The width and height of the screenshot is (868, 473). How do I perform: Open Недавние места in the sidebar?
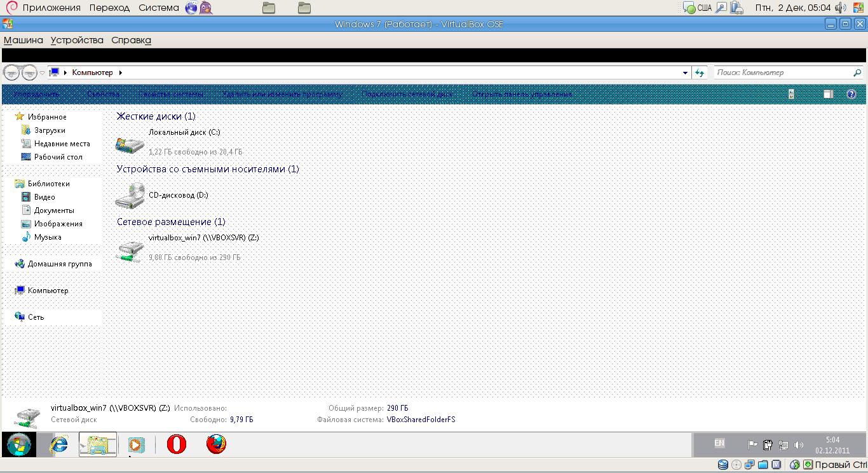[x=62, y=144]
